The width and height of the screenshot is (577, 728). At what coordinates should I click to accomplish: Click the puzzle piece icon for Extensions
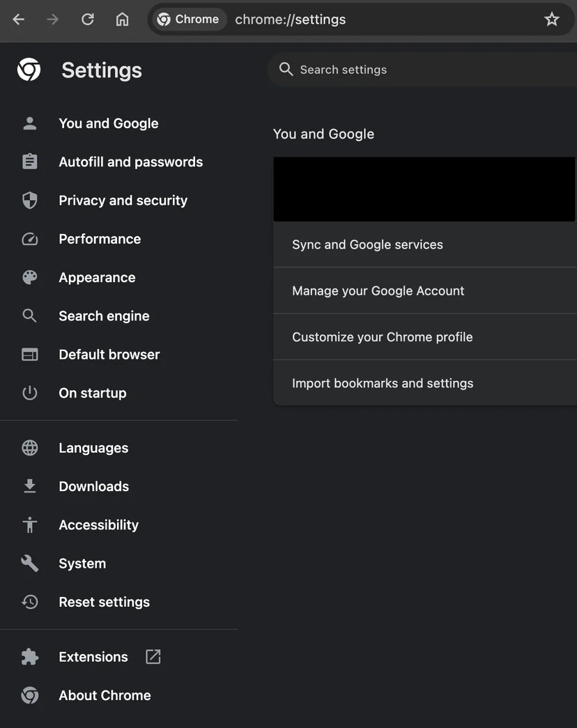click(30, 657)
